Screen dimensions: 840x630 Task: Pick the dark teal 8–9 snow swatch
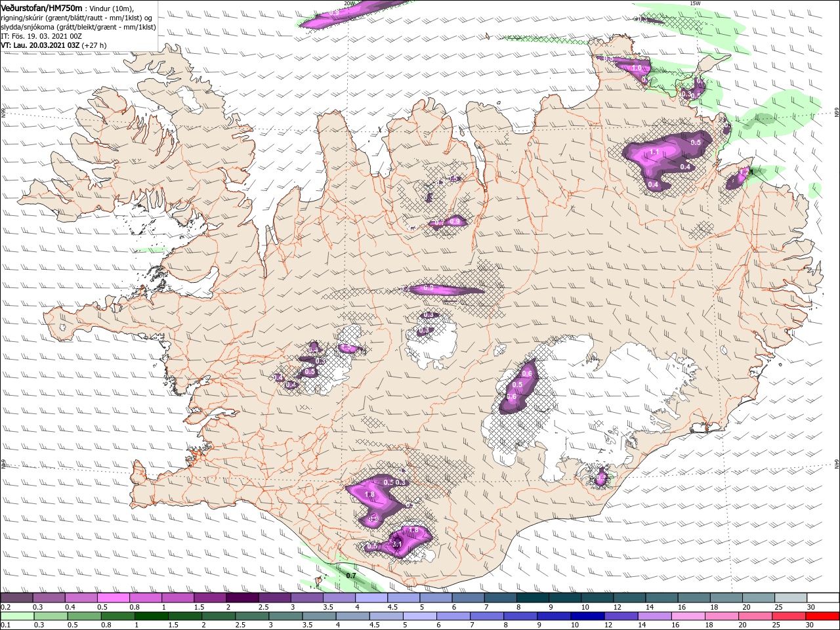532,598
